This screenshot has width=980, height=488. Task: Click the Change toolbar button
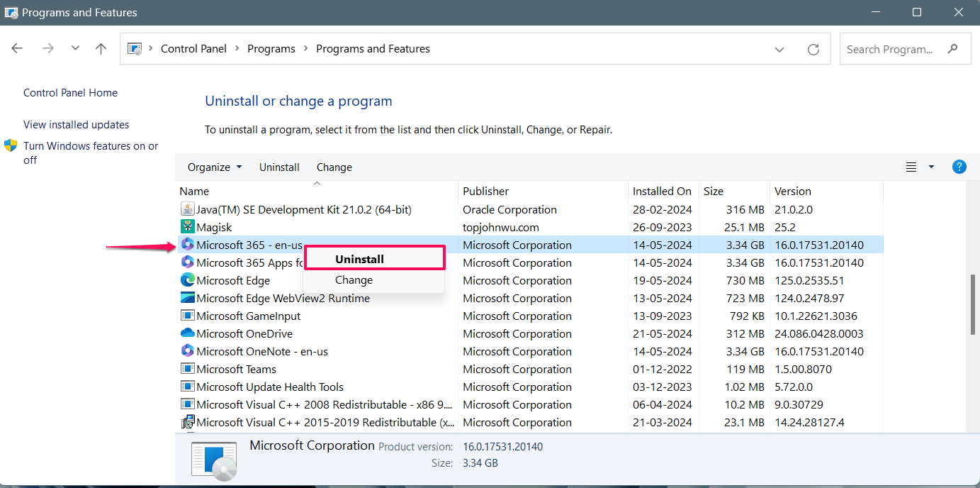pyautogui.click(x=334, y=167)
